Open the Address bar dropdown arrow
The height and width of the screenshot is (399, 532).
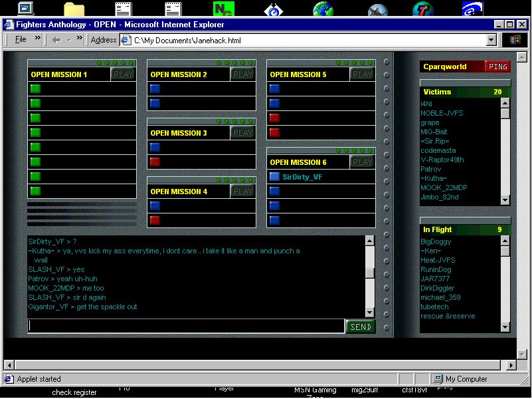[x=491, y=40]
